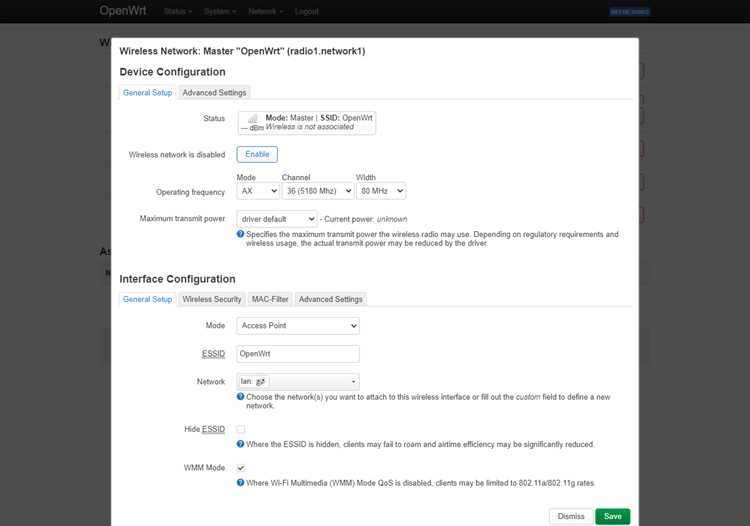This screenshot has height=526, width=750.
Task: Open the operating frequency Mode dropdown (AX)
Action: (258, 191)
